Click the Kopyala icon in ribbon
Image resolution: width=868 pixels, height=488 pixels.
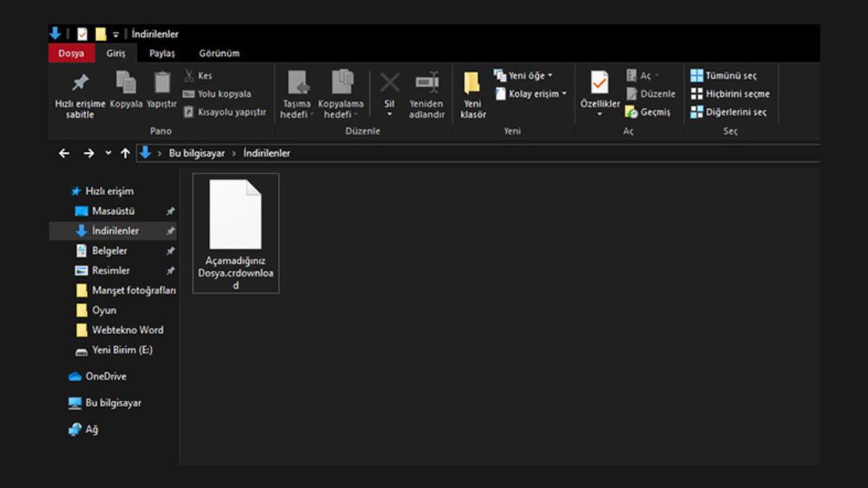pyautogui.click(x=126, y=83)
